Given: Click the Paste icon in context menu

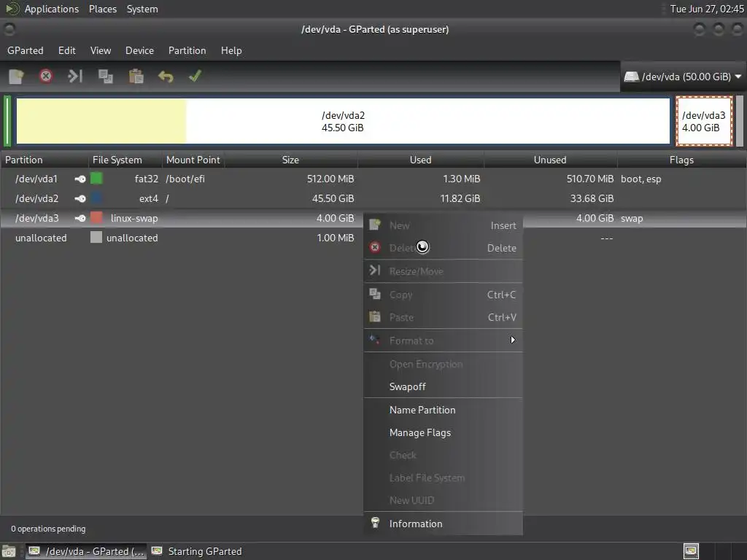Looking at the screenshot, I should (375, 316).
